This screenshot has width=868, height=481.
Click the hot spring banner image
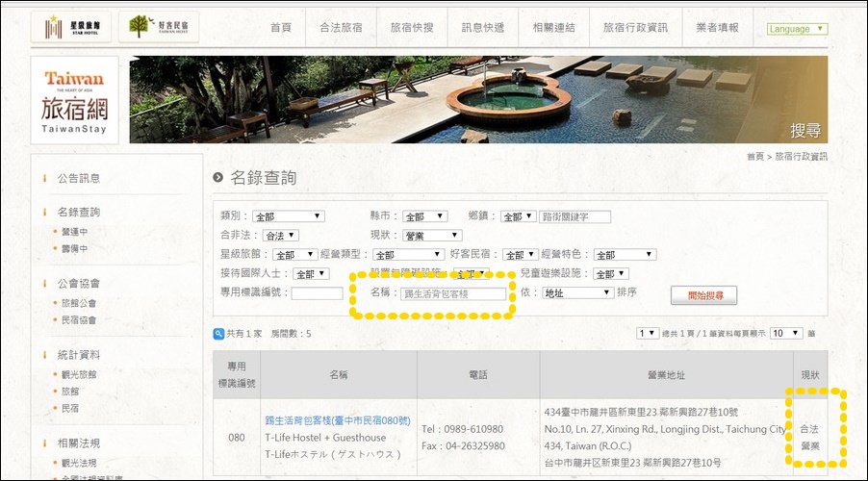pos(478,100)
